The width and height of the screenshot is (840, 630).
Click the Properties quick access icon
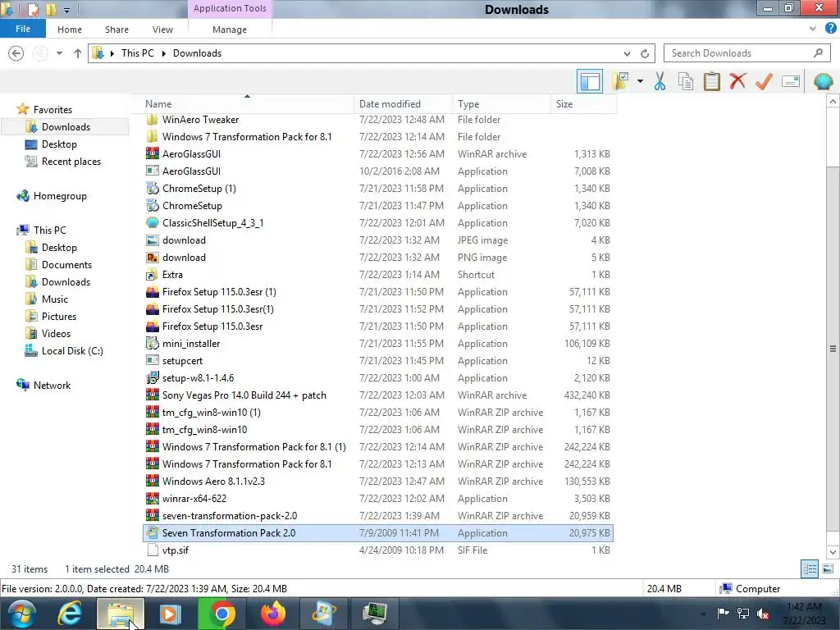point(34,9)
